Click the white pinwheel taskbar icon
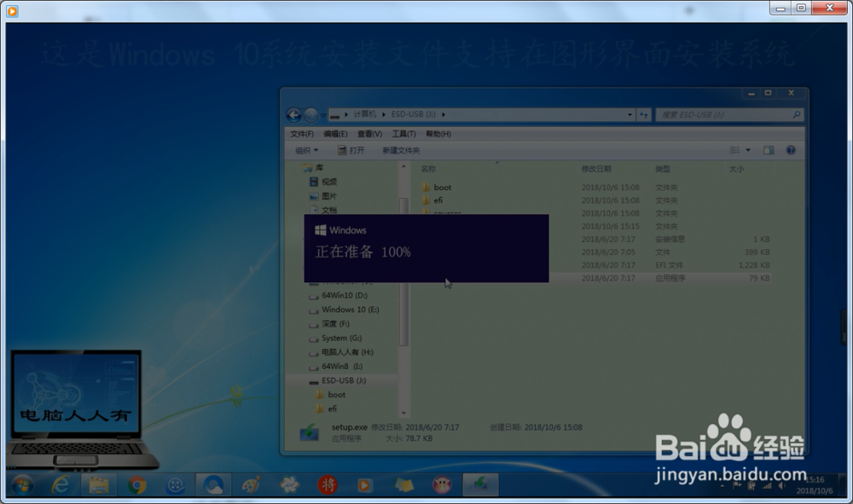This screenshot has height=504, width=853. click(289, 485)
